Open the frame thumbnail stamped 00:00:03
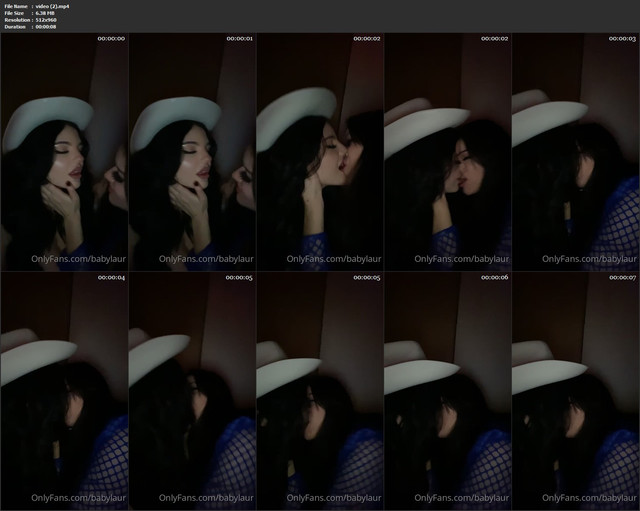The width and height of the screenshot is (640, 511). pos(576,152)
